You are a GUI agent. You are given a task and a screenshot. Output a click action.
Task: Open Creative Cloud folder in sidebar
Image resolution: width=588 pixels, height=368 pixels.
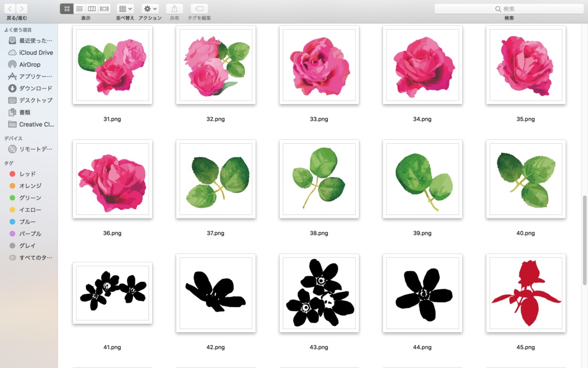tap(30, 124)
